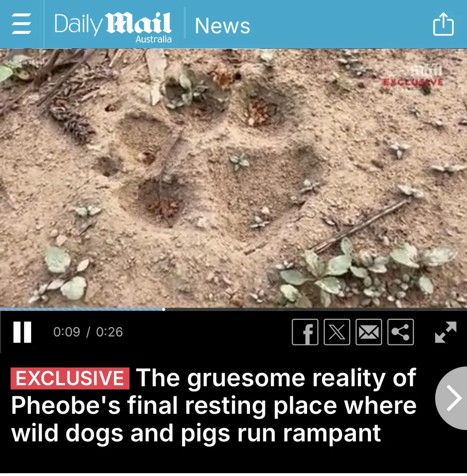Open the headline about Pheobe's resting place
The height and width of the screenshot is (476, 467).
214,405
